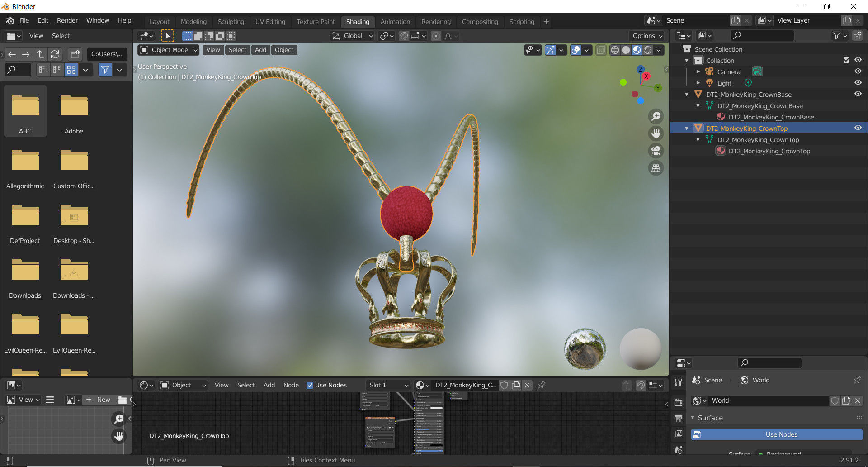Open the Node menu in node editor

pyautogui.click(x=291, y=385)
